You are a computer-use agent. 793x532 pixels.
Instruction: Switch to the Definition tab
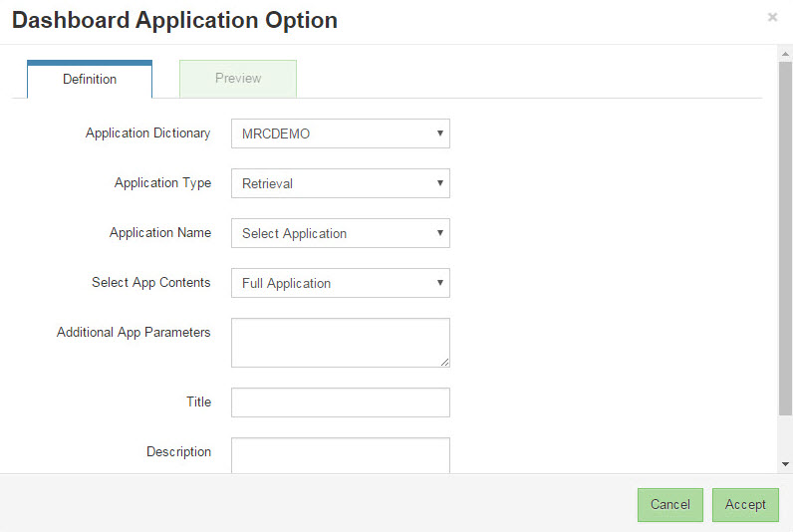coord(90,79)
